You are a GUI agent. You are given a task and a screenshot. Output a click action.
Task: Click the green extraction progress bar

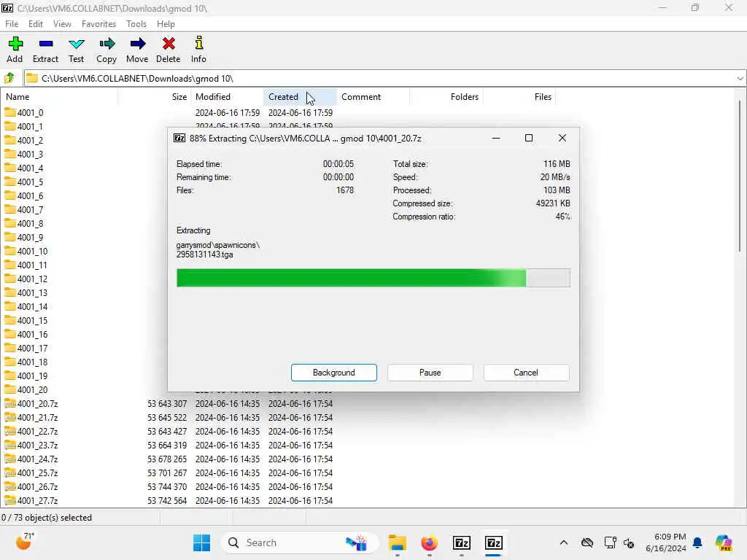point(373,278)
